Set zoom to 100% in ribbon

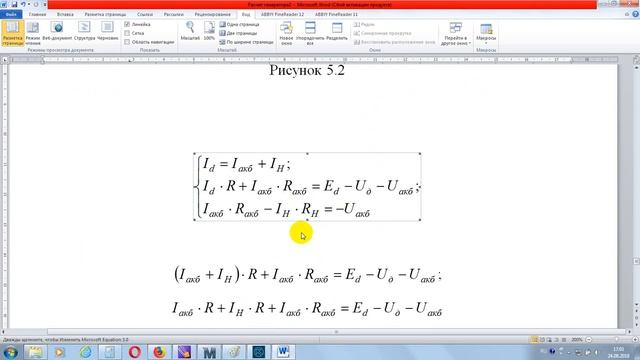coord(209,32)
